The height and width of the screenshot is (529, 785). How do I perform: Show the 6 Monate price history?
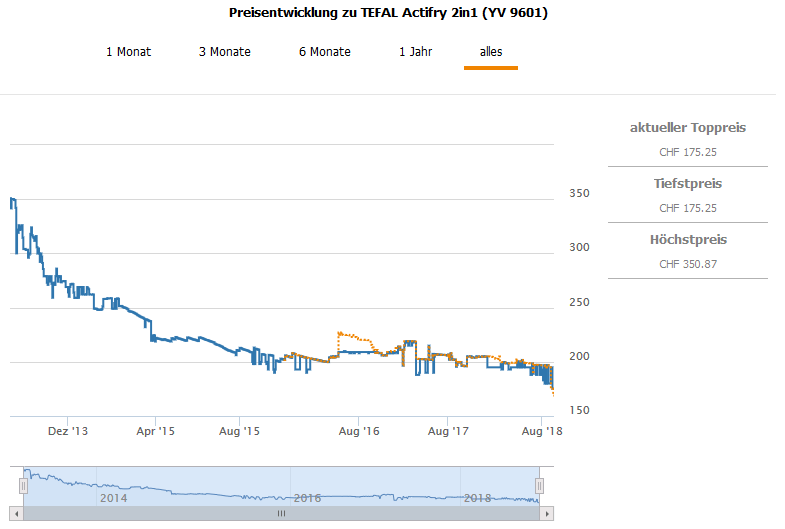[324, 52]
